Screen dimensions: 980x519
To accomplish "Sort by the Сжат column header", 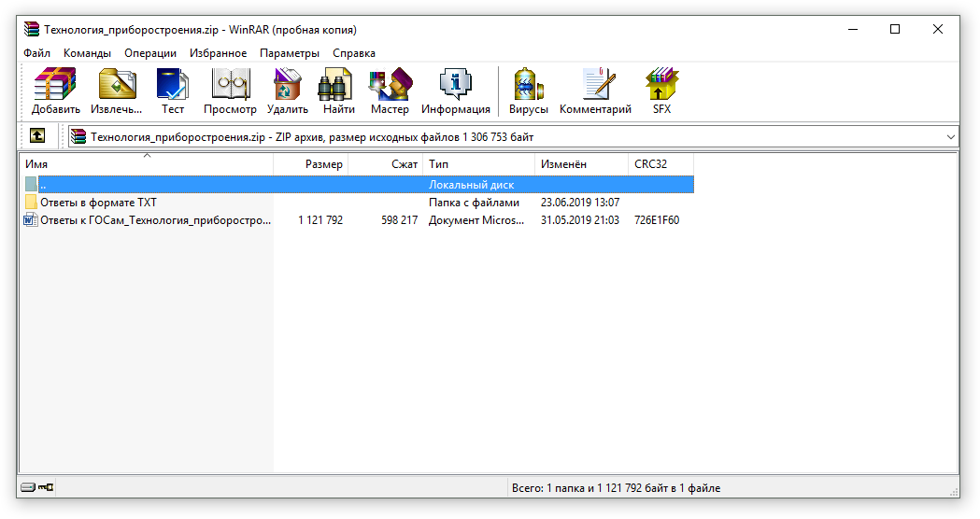I will [385, 164].
